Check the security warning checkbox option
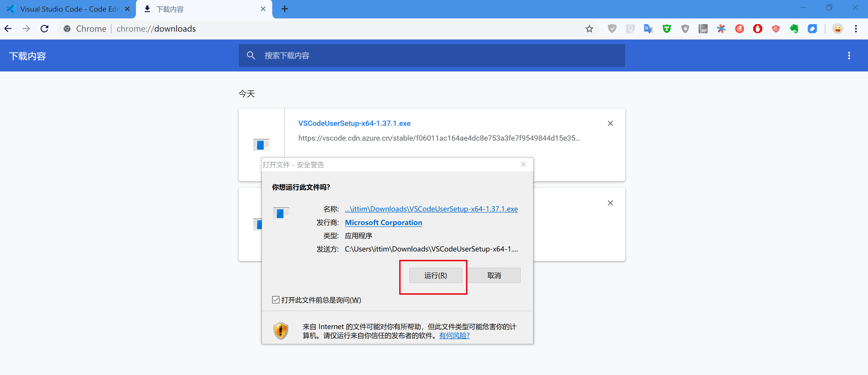868x375 pixels. 275,300
